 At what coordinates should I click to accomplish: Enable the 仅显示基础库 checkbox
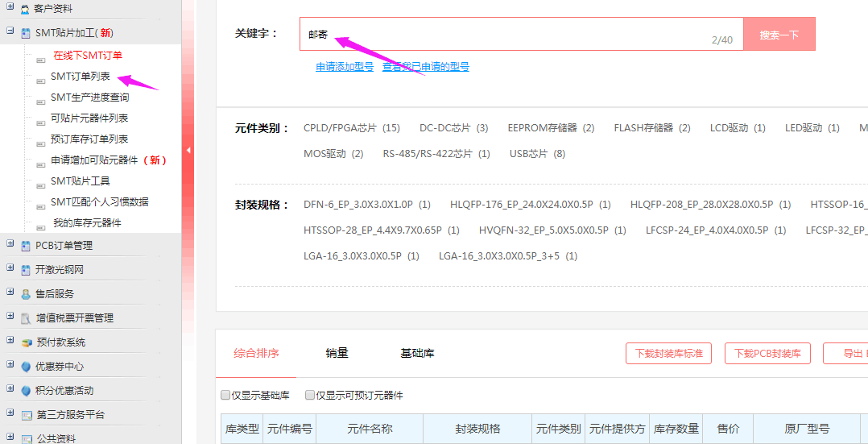[225, 396]
